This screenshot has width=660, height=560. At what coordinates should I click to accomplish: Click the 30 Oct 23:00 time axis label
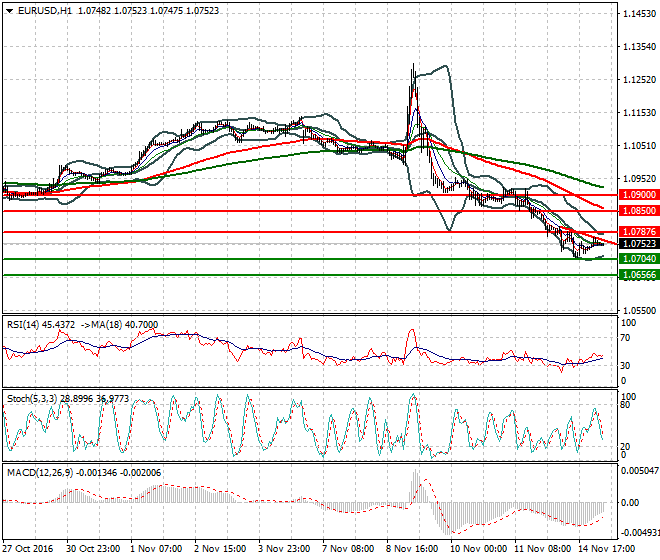coord(93,549)
